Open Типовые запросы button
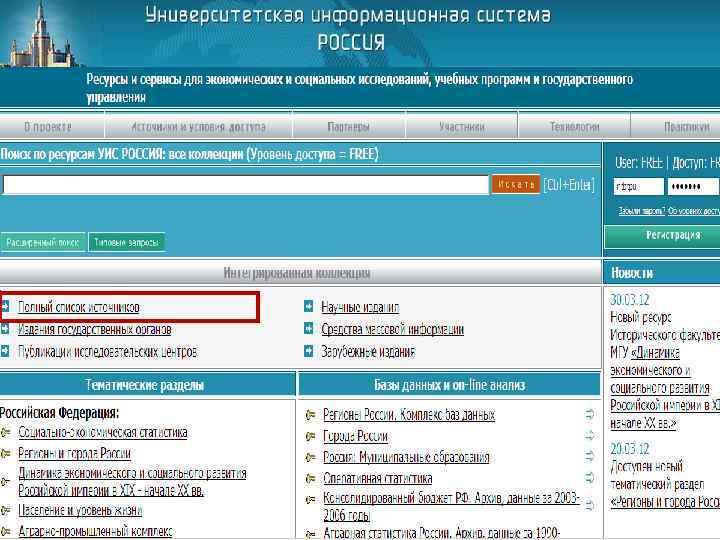Image resolution: width=720 pixels, height=540 pixels. (126, 242)
